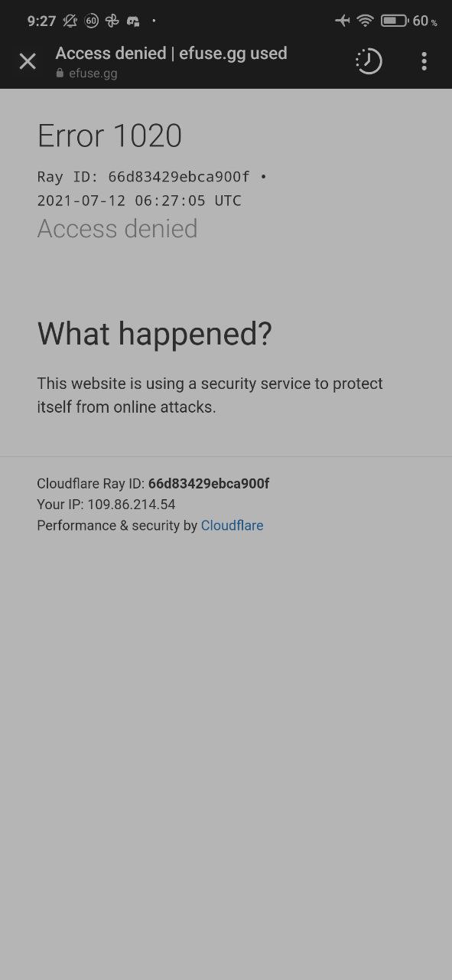Tap the lock icon next to efuse.gg
This screenshot has height=980, width=452.
tap(60, 73)
